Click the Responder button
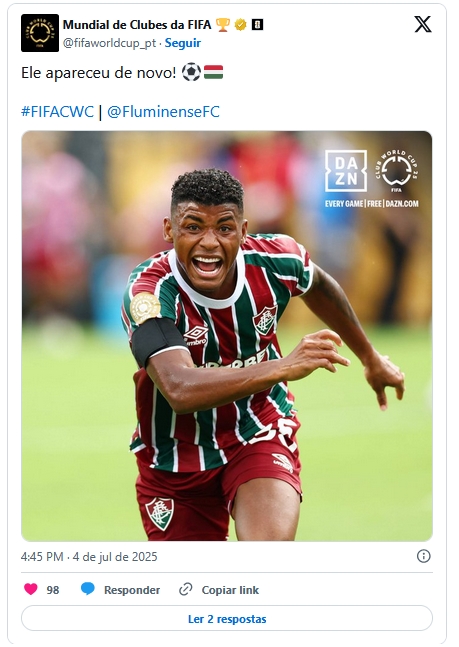 pos(132,590)
